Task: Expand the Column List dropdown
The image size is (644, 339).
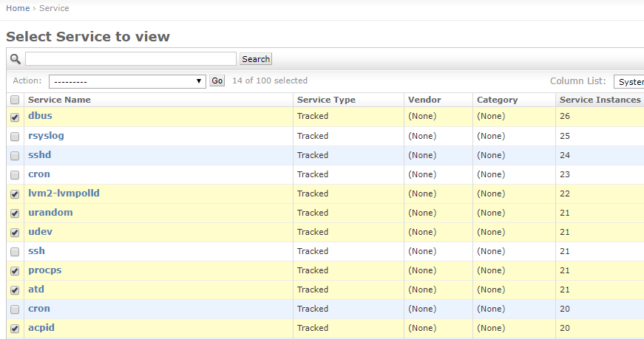Action: pyautogui.click(x=628, y=81)
